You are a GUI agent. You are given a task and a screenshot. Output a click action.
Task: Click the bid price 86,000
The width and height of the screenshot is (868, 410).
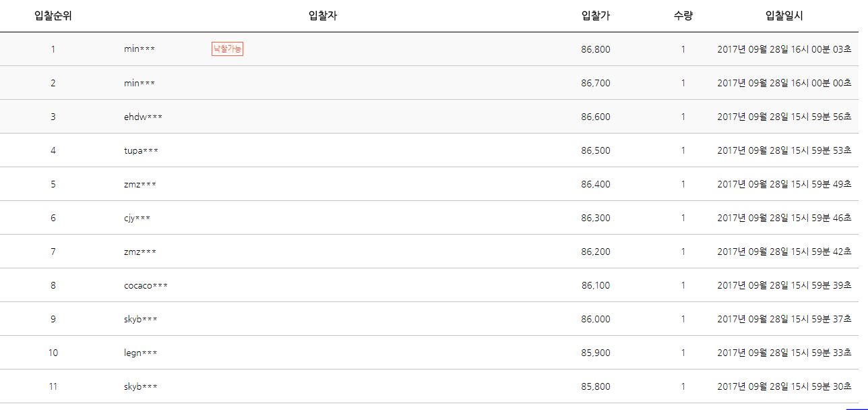[596, 319]
